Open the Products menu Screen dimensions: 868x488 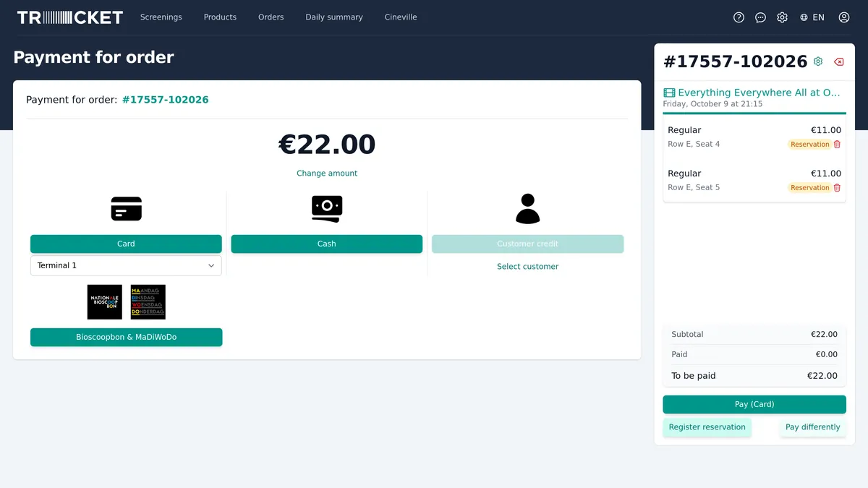coord(220,17)
